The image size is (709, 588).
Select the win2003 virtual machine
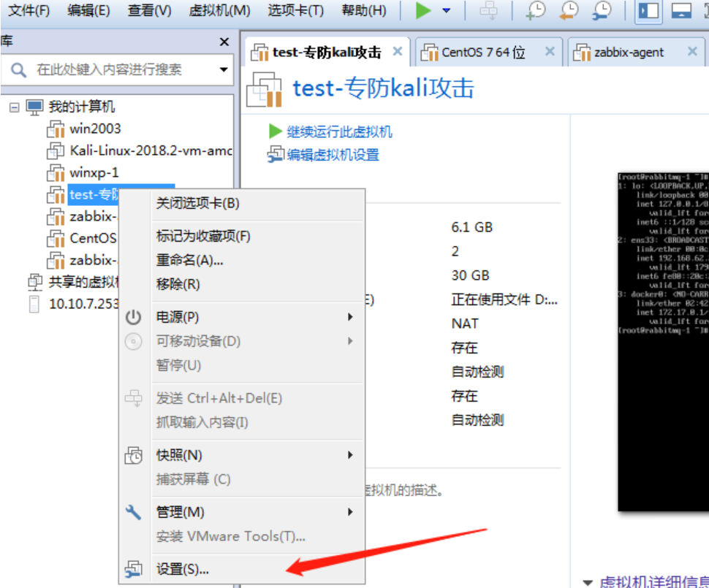pyautogui.click(x=95, y=129)
